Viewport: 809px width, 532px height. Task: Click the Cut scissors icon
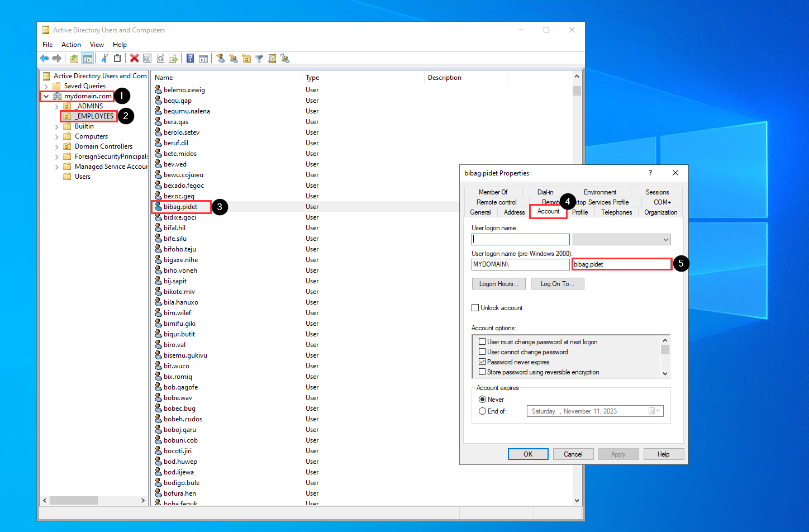tap(104, 58)
